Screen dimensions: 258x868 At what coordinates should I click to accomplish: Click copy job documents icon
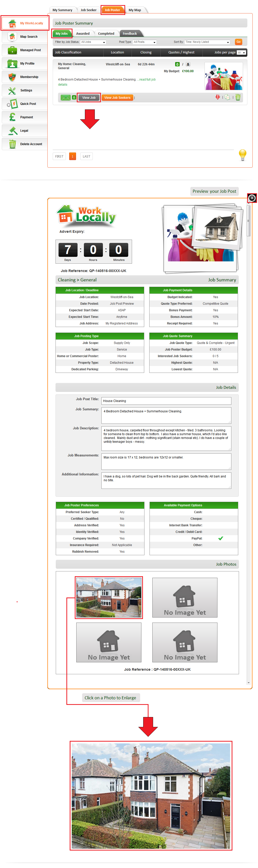point(228,97)
